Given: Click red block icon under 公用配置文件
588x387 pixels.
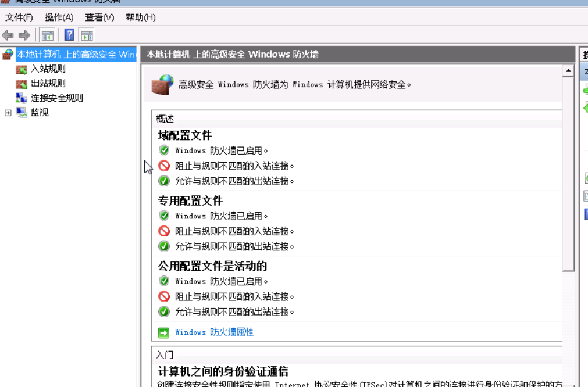Looking at the screenshot, I should click(164, 296).
